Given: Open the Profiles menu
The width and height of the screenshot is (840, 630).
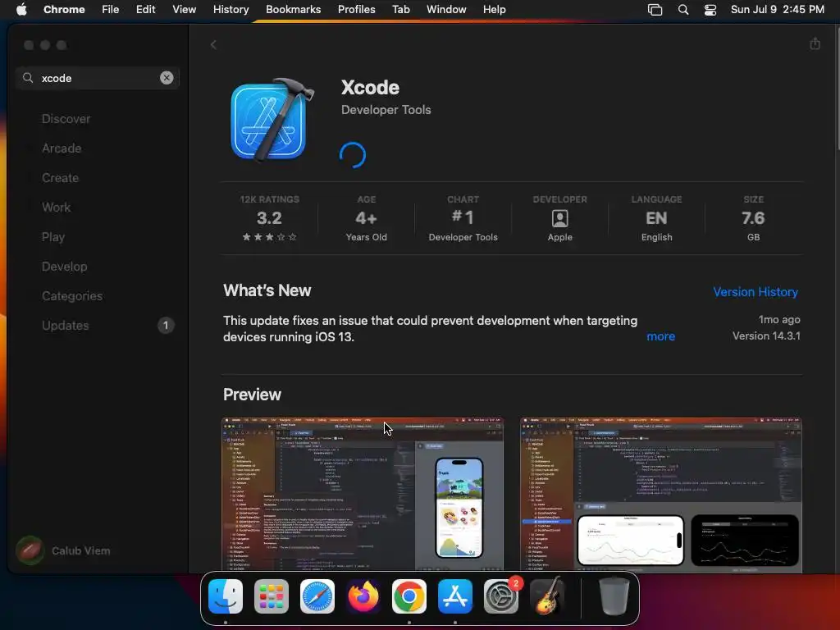Looking at the screenshot, I should click(356, 9).
